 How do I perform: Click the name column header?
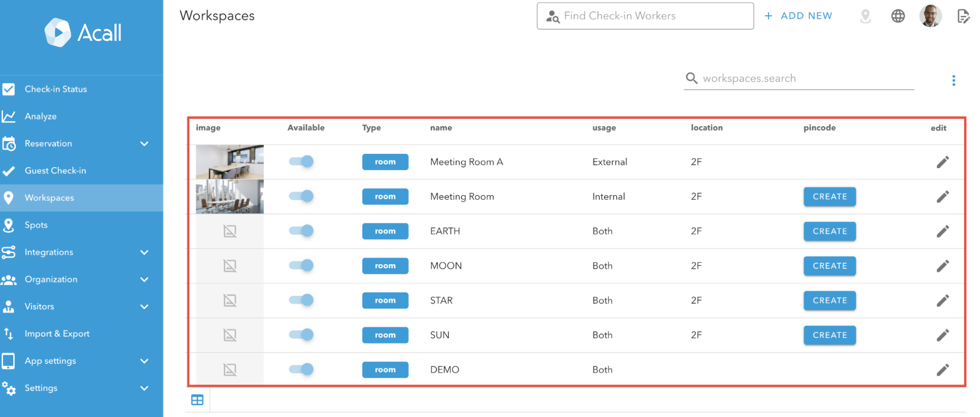[x=441, y=128]
